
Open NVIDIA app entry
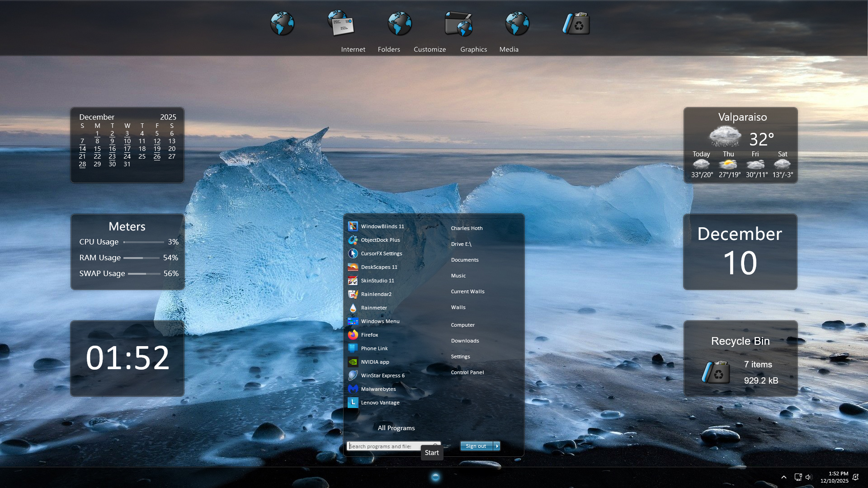[x=374, y=362]
